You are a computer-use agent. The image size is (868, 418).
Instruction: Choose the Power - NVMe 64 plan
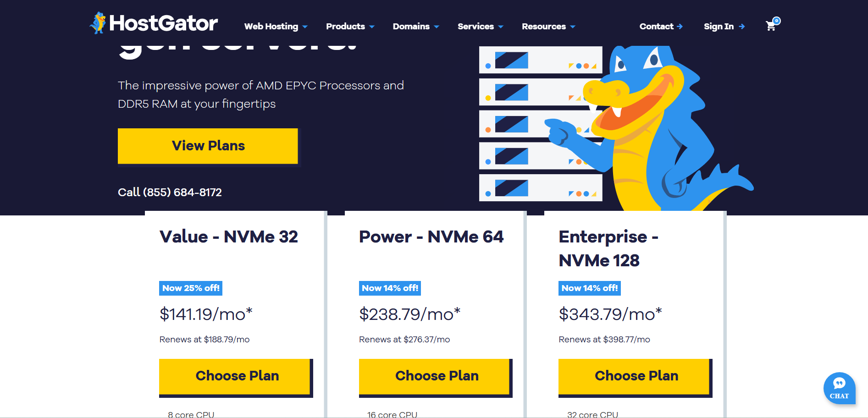(x=435, y=376)
